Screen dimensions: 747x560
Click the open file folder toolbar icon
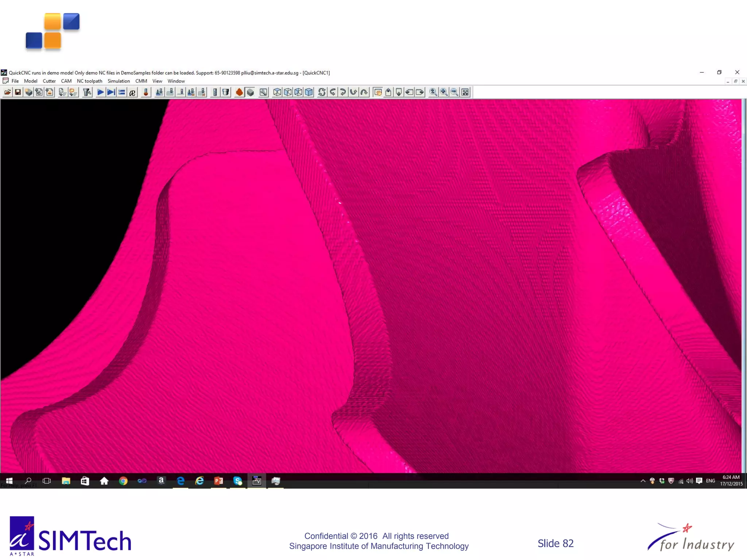click(x=7, y=92)
